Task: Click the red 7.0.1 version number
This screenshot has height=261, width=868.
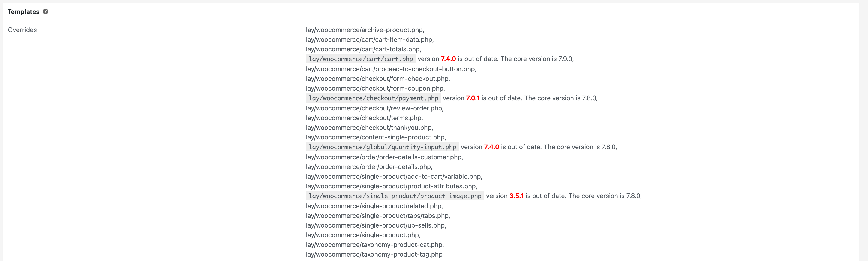Action: (x=472, y=98)
